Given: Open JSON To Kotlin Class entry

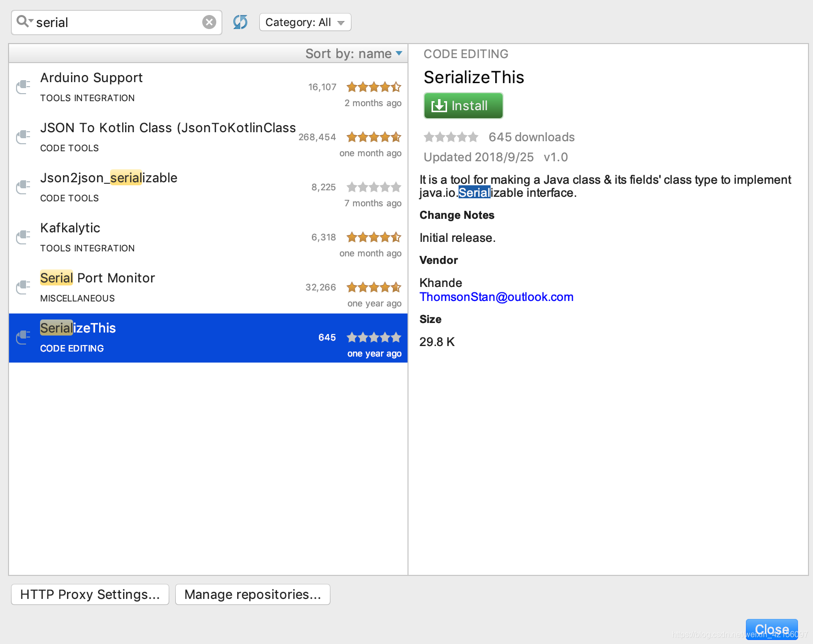Looking at the screenshot, I should [208, 138].
